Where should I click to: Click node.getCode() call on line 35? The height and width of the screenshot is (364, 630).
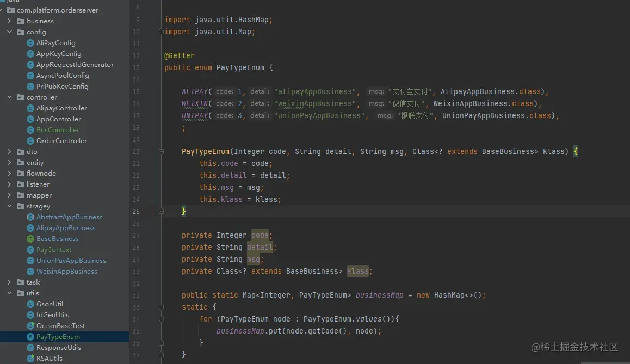coord(317,331)
